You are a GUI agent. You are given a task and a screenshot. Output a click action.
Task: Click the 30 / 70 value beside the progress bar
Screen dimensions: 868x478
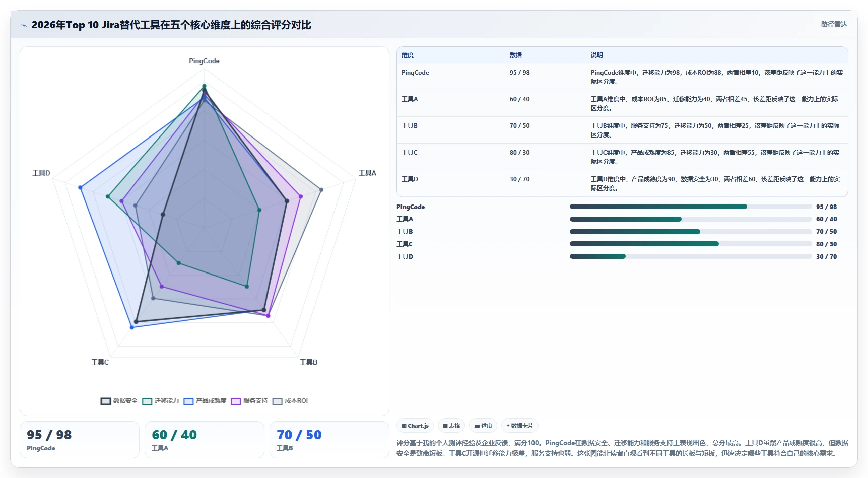click(x=827, y=257)
